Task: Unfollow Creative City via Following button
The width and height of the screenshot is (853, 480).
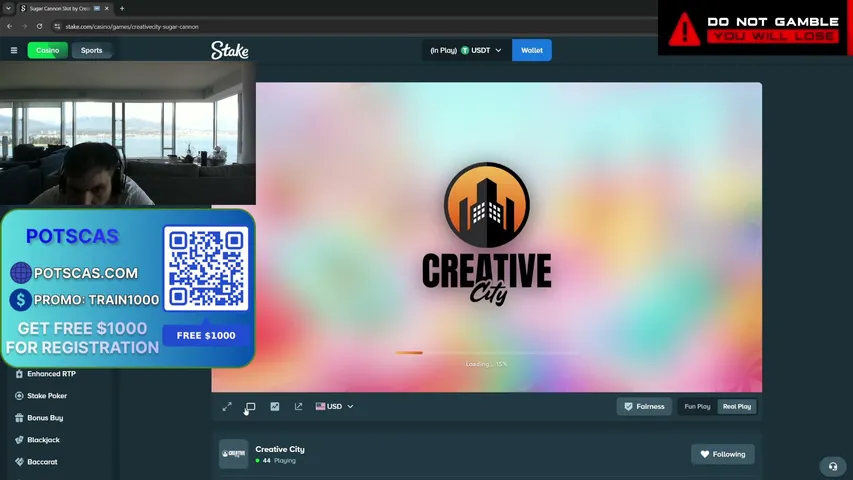Action: click(x=722, y=454)
